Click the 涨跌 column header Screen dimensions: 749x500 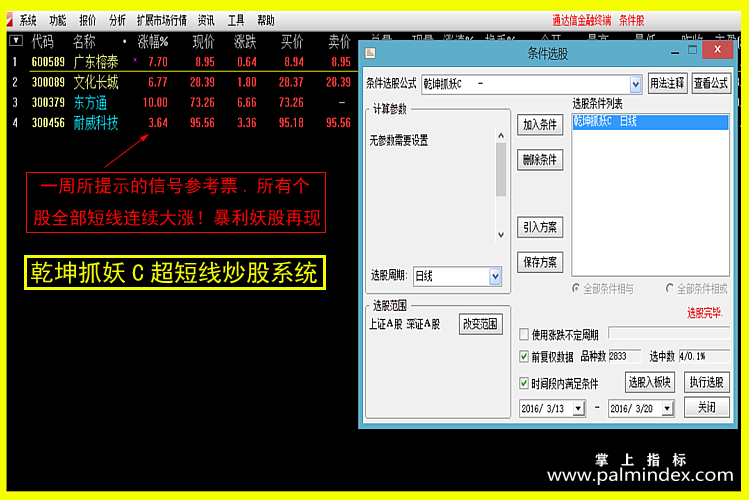click(x=245, y=42)
